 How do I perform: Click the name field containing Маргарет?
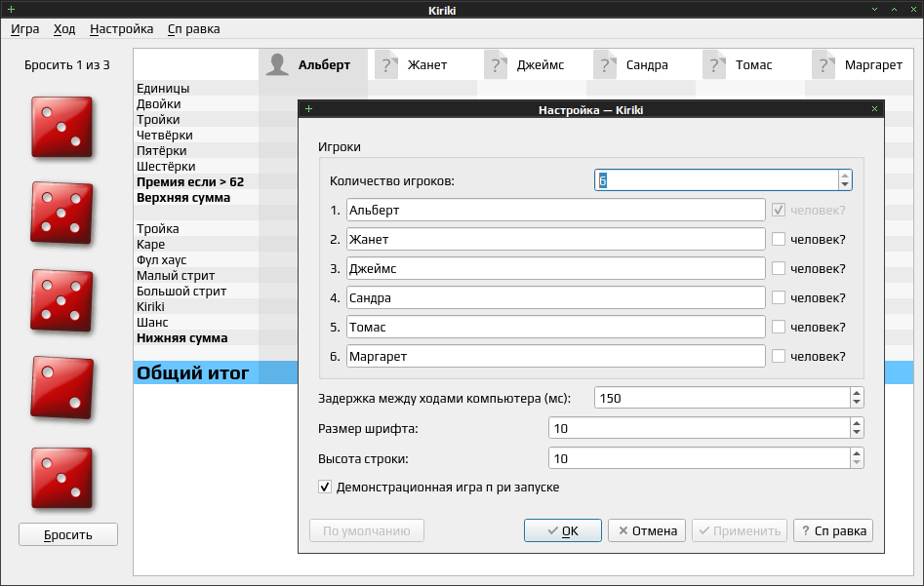(556, 356)
